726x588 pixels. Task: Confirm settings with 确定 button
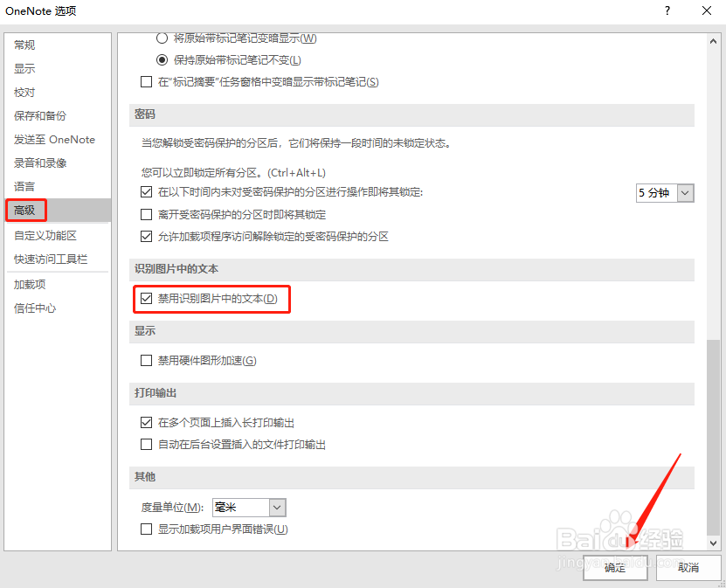click(615, 568)
